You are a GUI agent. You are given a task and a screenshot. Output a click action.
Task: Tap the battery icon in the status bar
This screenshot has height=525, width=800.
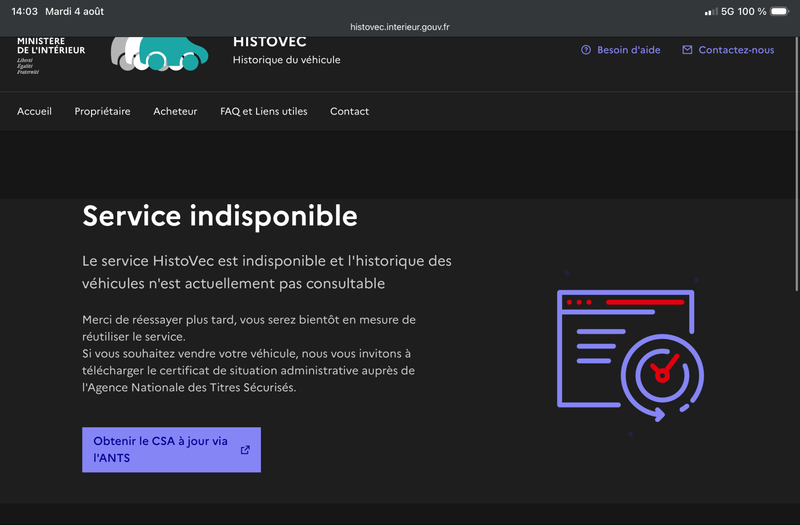[779, 11]
